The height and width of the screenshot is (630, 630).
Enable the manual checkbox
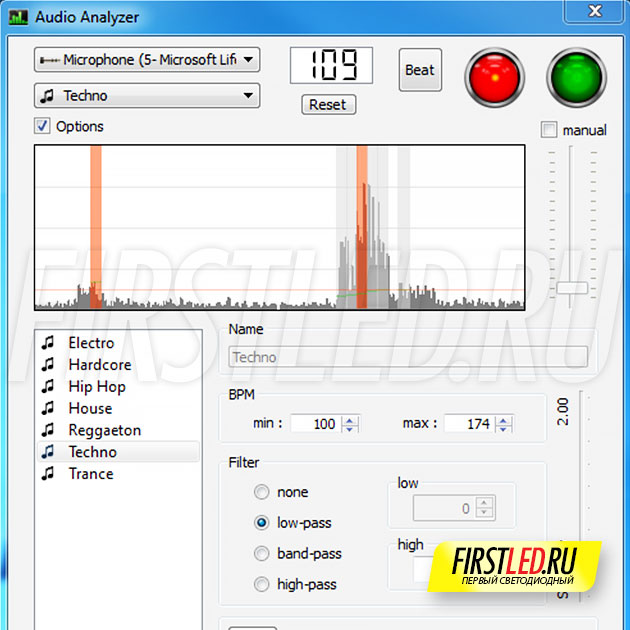click(x=549, y=130)
